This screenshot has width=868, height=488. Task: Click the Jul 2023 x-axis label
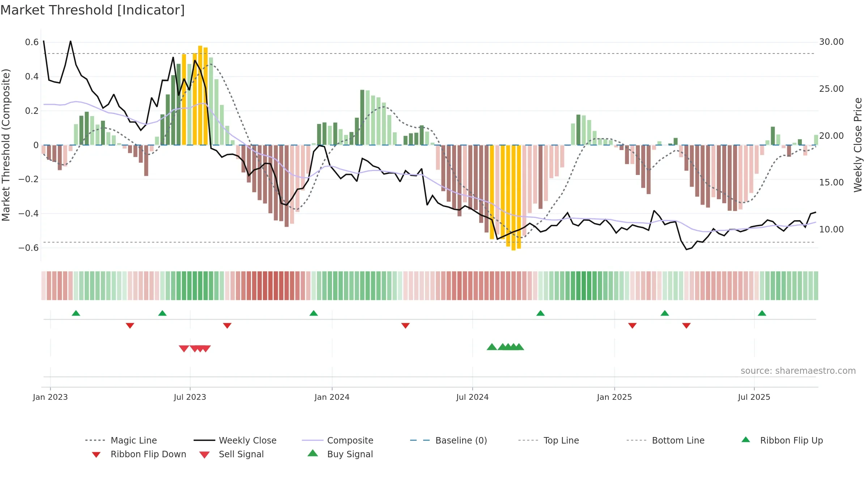click(x=190, y=397)
